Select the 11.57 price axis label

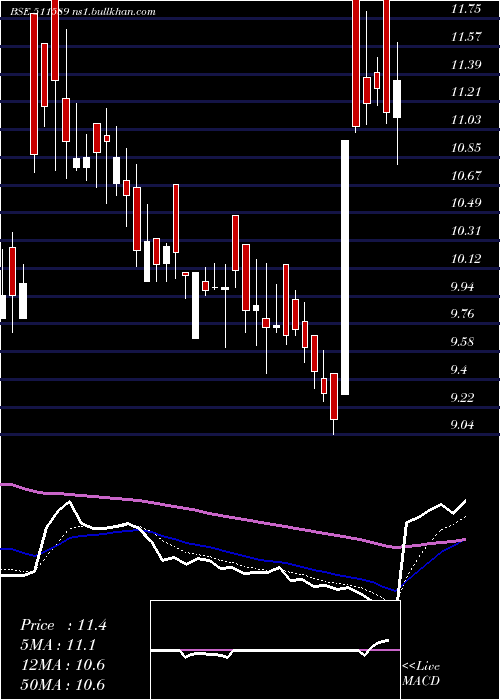(466, 37)
